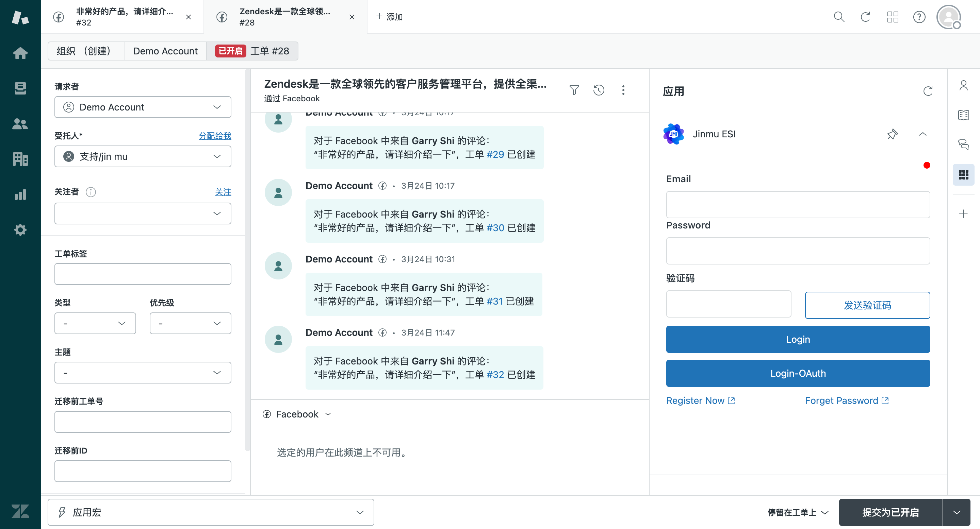The image size is (980, 529).
Task: Open the 停留在工单上 dropdown
Action: click(x=798, y=513)
